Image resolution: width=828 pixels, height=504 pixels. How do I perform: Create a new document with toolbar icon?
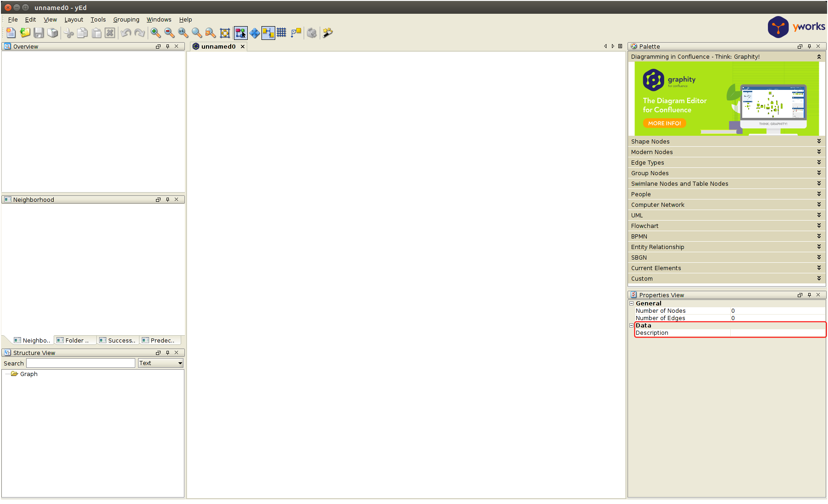[11, 33]
